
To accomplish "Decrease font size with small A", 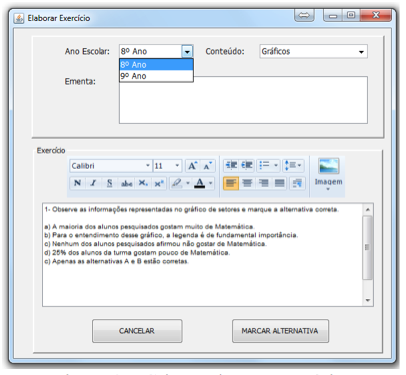I will pos(207,166).
